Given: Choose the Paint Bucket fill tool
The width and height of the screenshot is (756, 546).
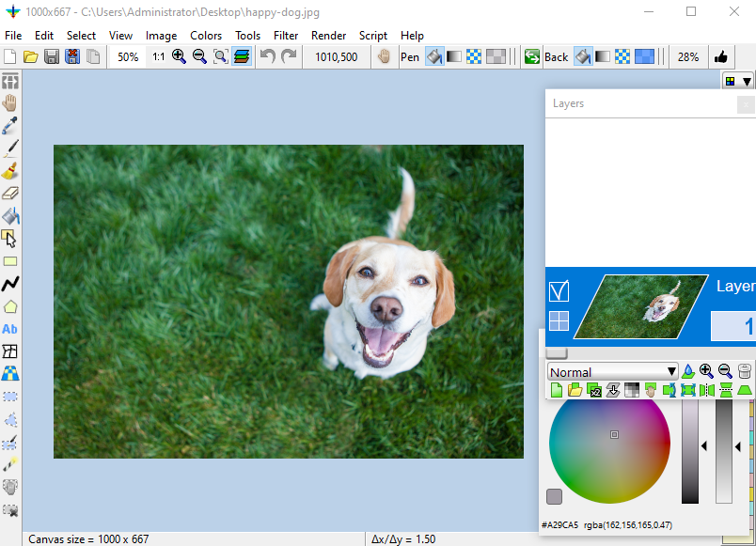Looking at the screenshot, I should click(10, 216).
